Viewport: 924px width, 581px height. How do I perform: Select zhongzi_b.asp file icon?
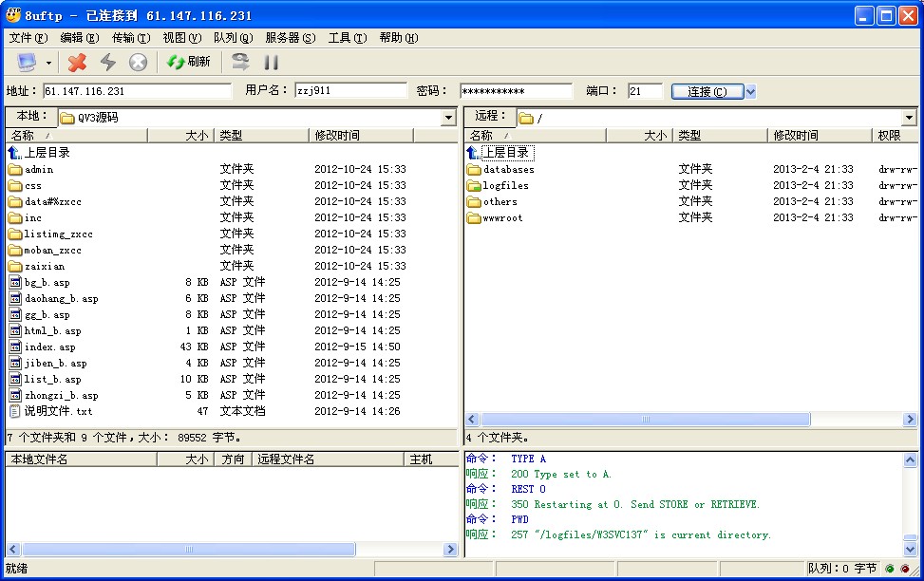(x=15, y=395)
